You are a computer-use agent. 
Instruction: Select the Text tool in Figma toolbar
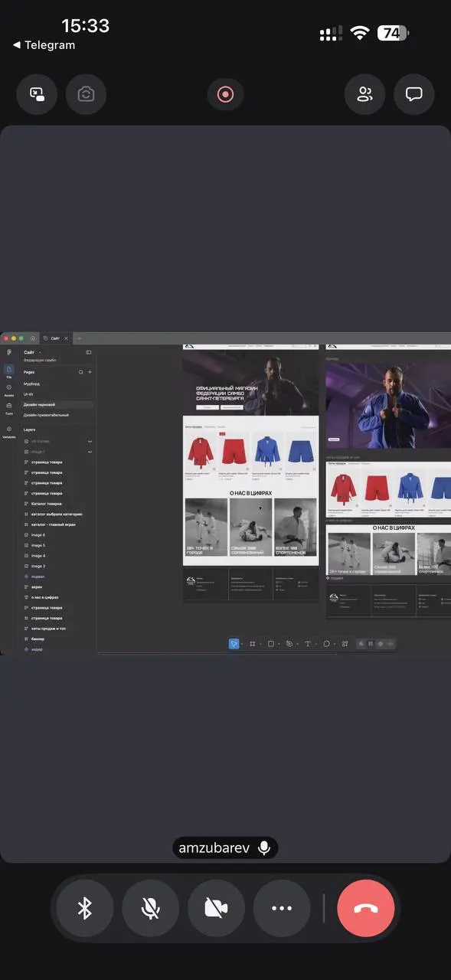[x=308, y=644]
